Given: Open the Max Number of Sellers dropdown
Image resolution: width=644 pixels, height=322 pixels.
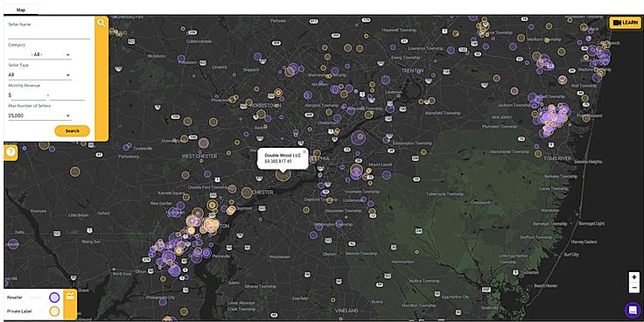Looking at the screenshot, I should tap(39, 115).
